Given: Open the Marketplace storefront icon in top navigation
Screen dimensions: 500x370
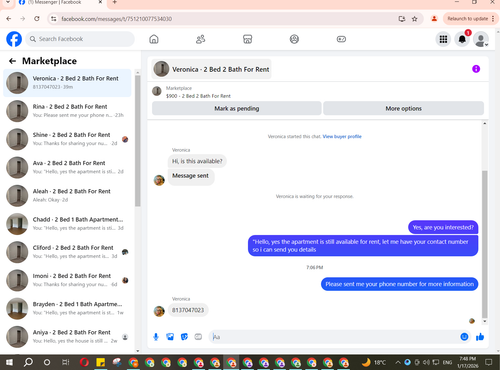Looking at the screenshot, I should click(247, 39).
